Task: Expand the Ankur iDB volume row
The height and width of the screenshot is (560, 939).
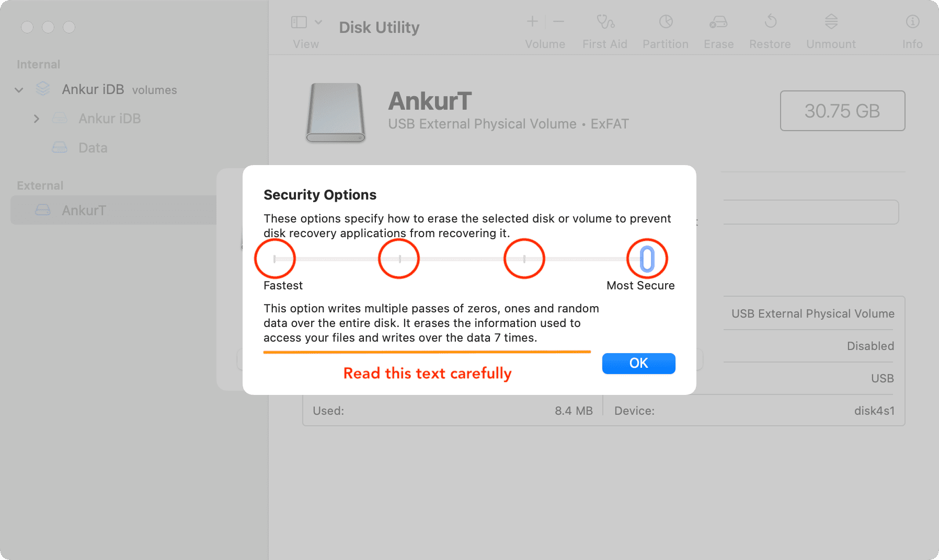Action: pos(37,119)
